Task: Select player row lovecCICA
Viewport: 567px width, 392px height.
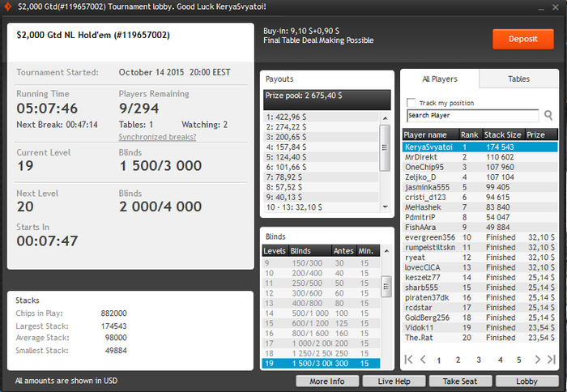Action: point(480,267)
